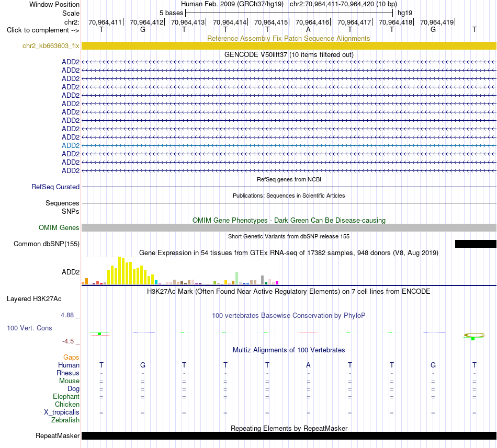
Task: Open RefSeq Curated track label
Action: pyautogui.click(x=55, y=187)
